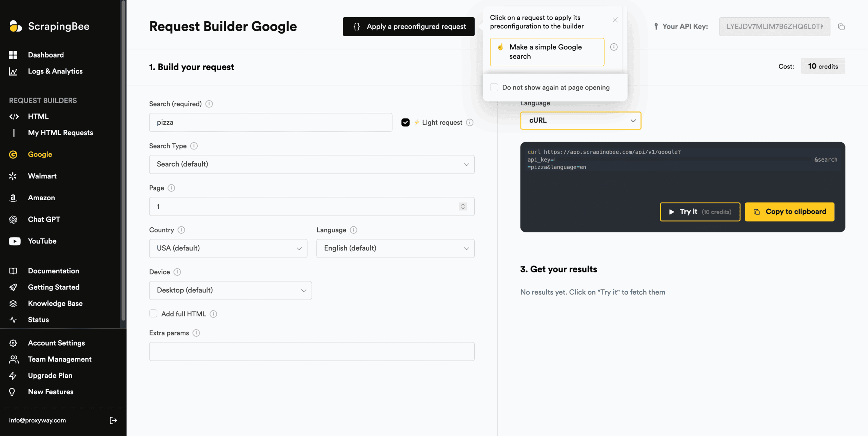Open the cURL language dropdown

pos(580,121)
